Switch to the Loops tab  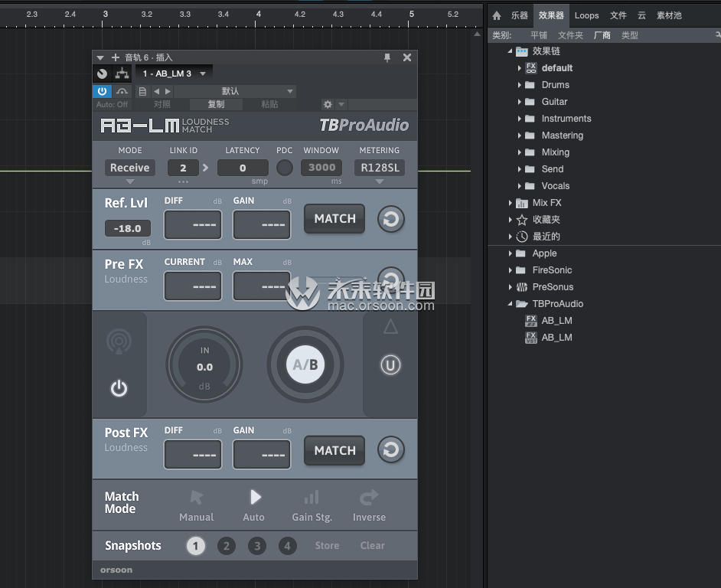(587, 15)
